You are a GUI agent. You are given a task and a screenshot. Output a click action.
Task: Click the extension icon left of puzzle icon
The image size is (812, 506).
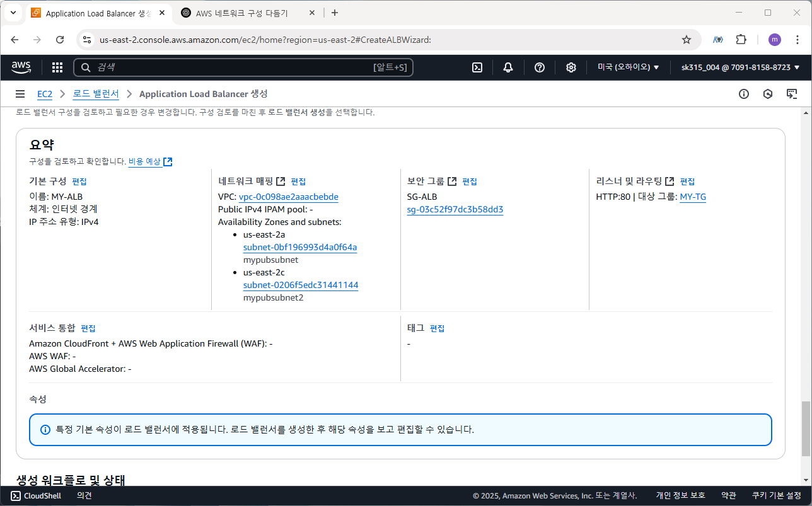pyautogui.click(x=718, y=40)
